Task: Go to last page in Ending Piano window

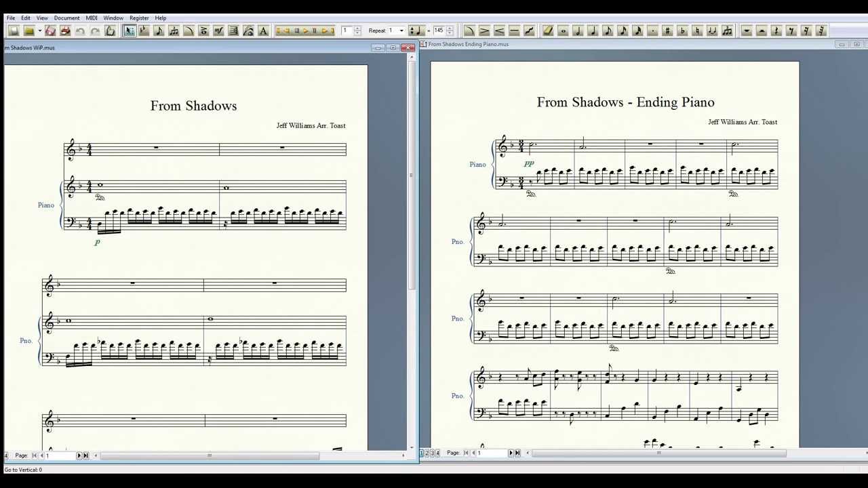Action: pos(518,453)
